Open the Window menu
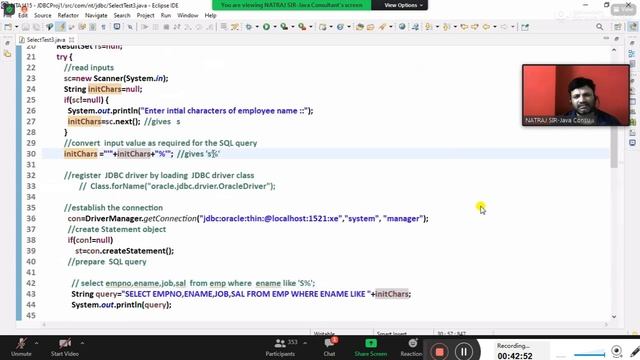The width and height of the screenshot is (640, 360). pyautogui.click(x=187, y=16)
